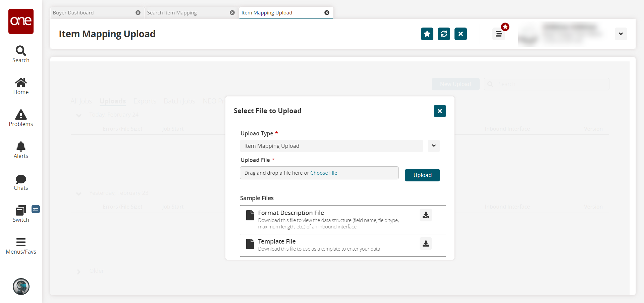Add page to favorites star button
Viewport: 644px width, 303px height.
coord(427,34)
